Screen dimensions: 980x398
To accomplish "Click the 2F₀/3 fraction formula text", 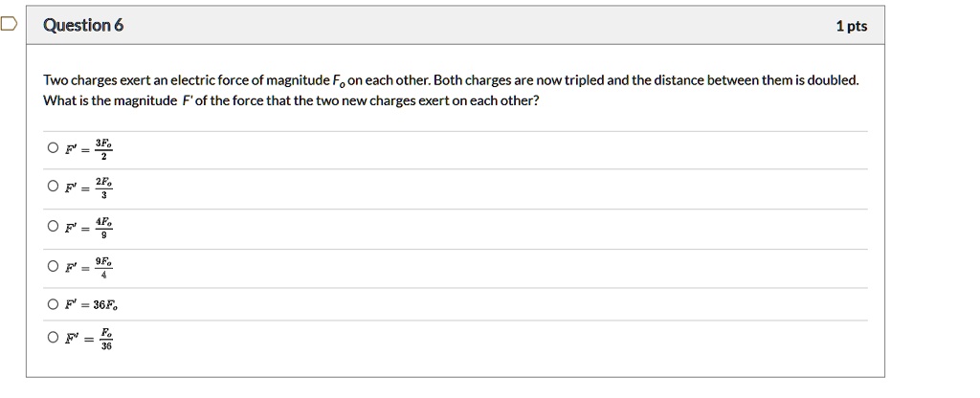I will click(103, 188).
